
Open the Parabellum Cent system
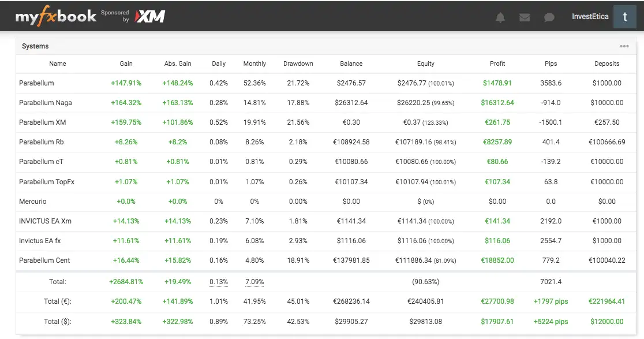pyautogui.click(x=44, y=260)
